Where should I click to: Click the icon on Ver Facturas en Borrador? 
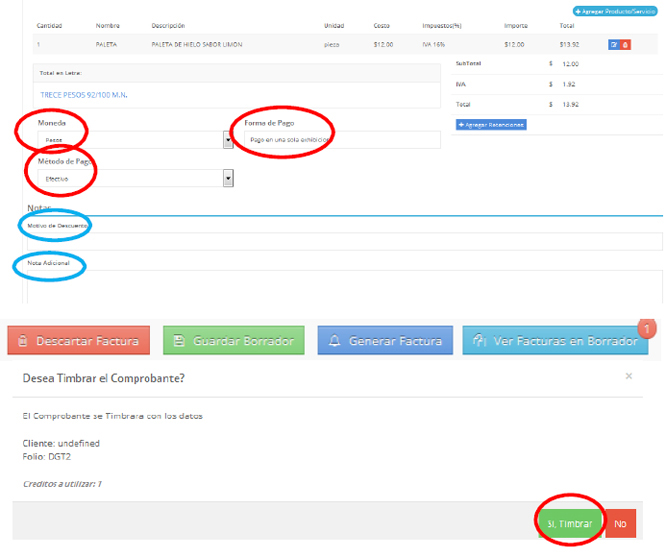(479, 340)
